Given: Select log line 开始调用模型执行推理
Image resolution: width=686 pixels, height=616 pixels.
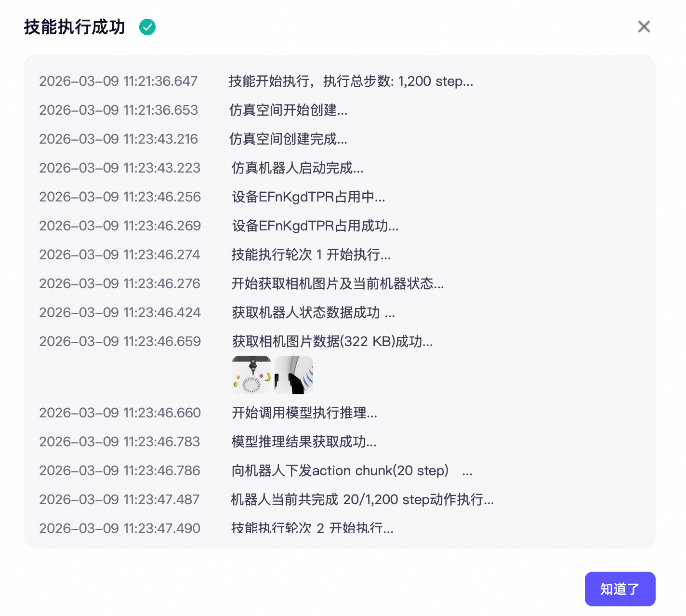Looking at the screenshot, I should click(304, 413).
